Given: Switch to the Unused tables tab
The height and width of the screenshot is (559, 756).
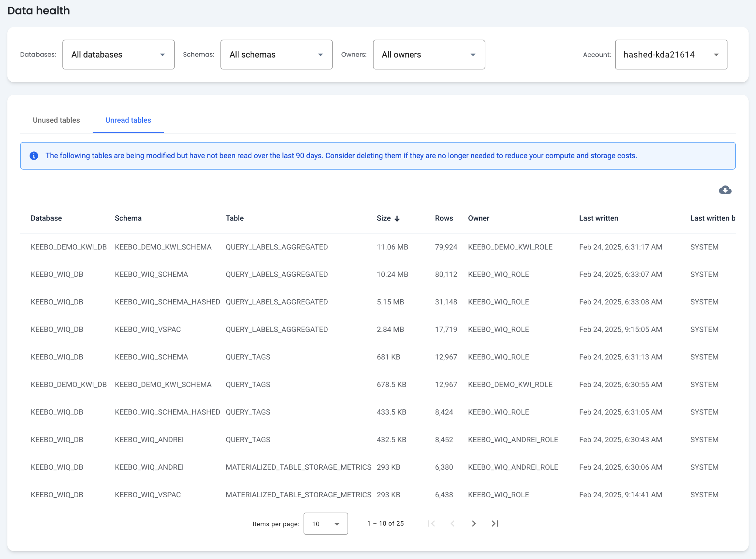Looking at the screenshot, I should (56, 120).
